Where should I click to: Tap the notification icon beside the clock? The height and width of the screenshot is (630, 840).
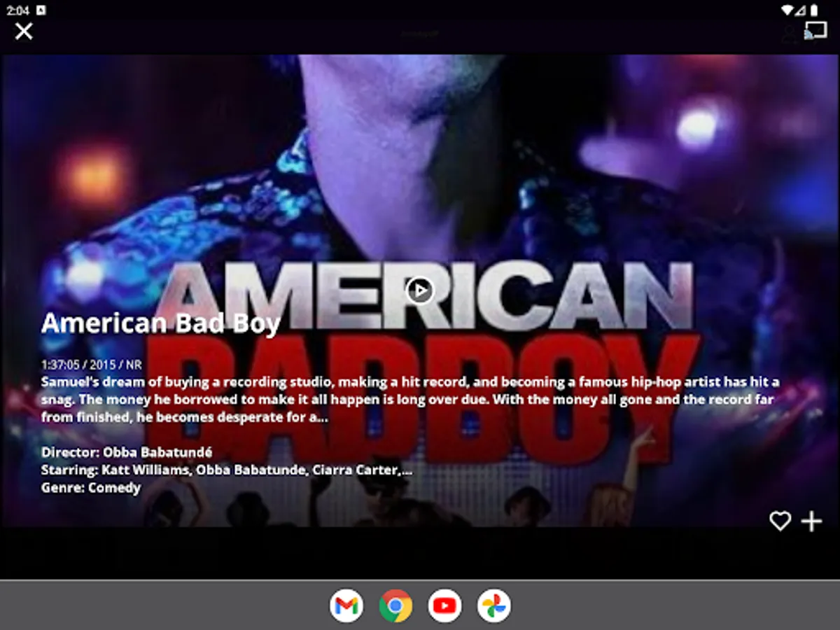[x=41, y=10]
